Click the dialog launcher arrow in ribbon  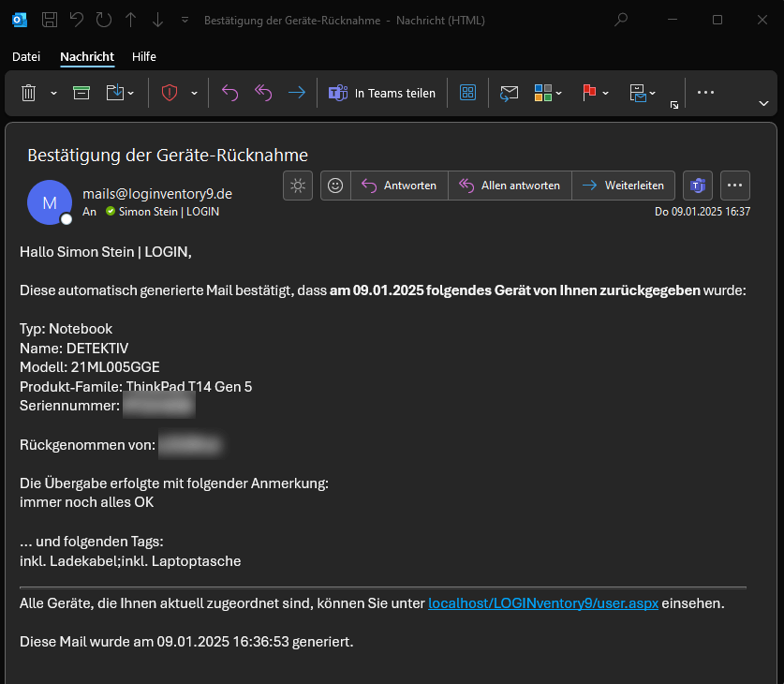(674, 105)
